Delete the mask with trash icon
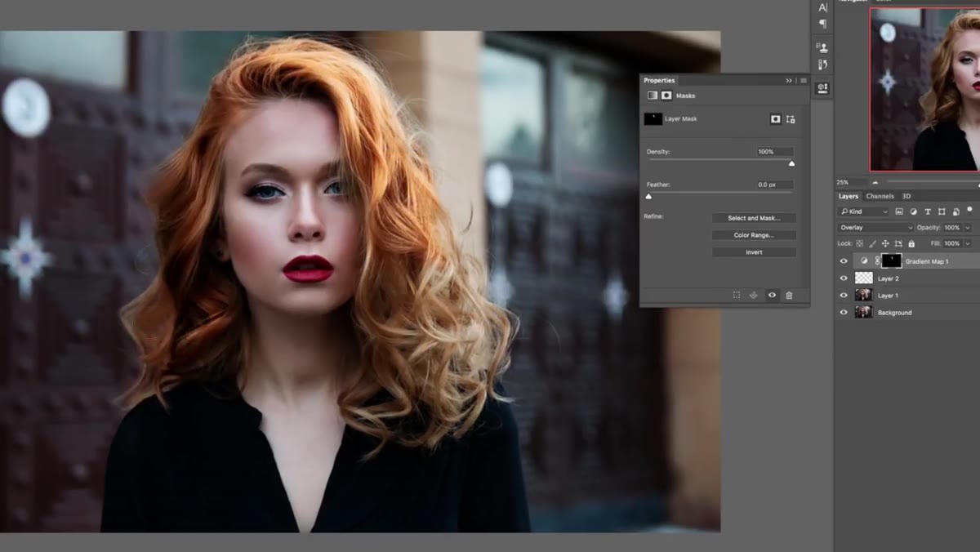This screenshot has height=552, width=980. point(789,295)
